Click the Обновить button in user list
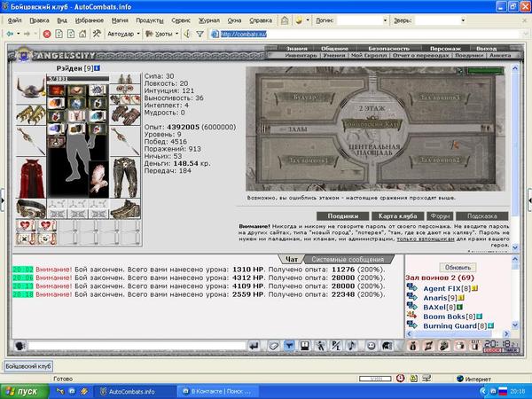Viewport: 532px width, 399px height. click(458, 268)
